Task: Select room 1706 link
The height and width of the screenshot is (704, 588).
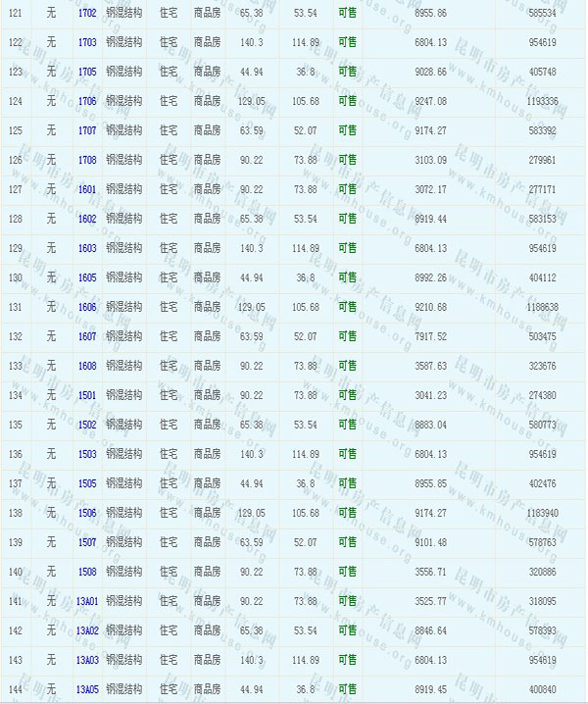Action: point(87,102)
